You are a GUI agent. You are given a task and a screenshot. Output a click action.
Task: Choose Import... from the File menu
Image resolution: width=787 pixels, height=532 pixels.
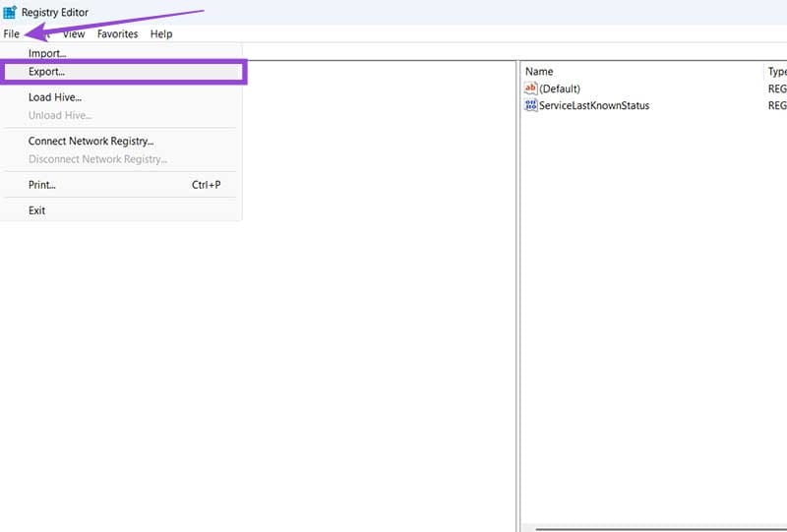pyautogui.click(x=47, y=53)
